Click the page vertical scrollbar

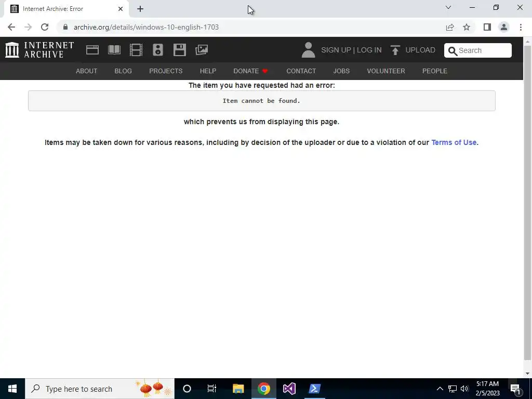pyautogui.click(x=527, y=202)
